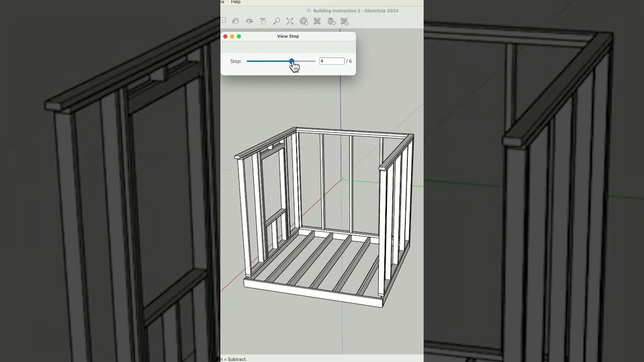This screenshot has width=644, height=362.
Task: Activate the Pan hand tool
Action: pos(262,21)
